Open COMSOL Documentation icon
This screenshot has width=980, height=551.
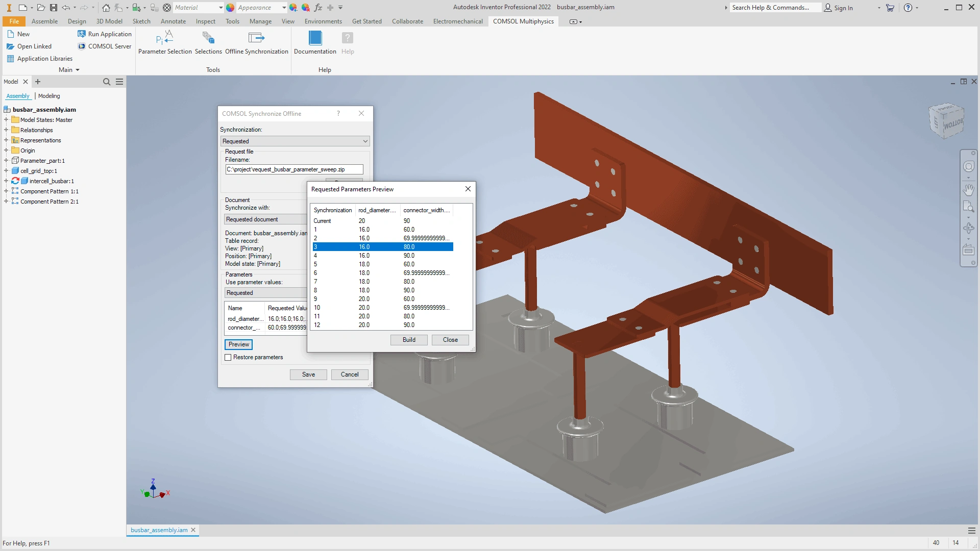[x=315, y=38]
